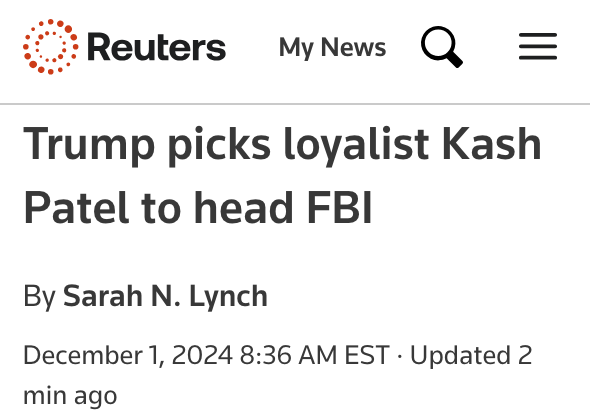The image size is (590, 416).
Task: Click the min ago text on last line
Action: coord(70,396)
